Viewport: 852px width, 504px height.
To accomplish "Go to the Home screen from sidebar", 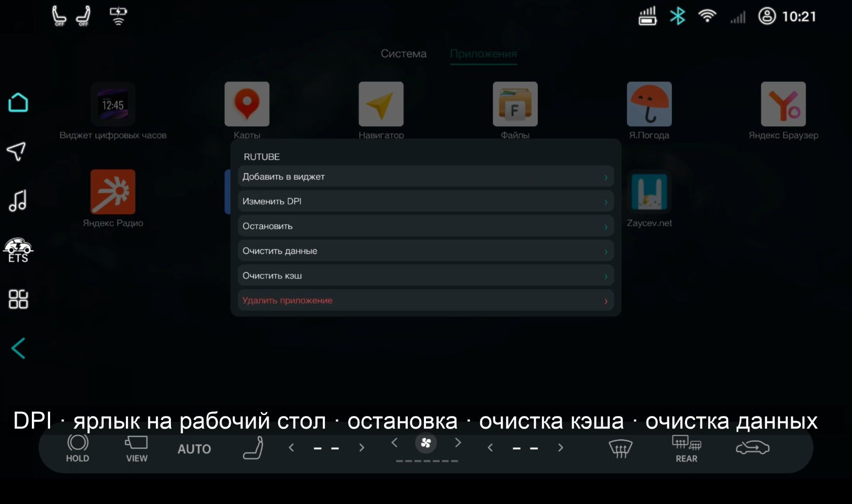I will (18, 102).
